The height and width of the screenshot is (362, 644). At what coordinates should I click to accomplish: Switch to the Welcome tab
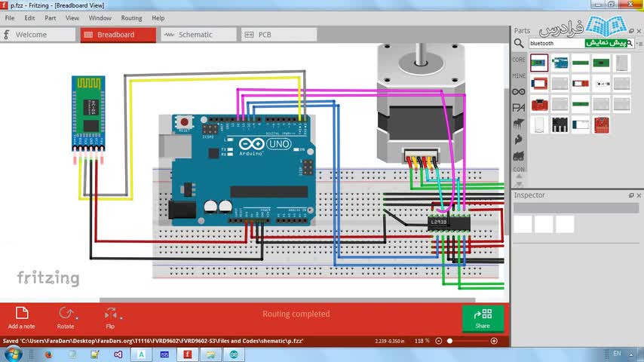click(x=38, y=35)
